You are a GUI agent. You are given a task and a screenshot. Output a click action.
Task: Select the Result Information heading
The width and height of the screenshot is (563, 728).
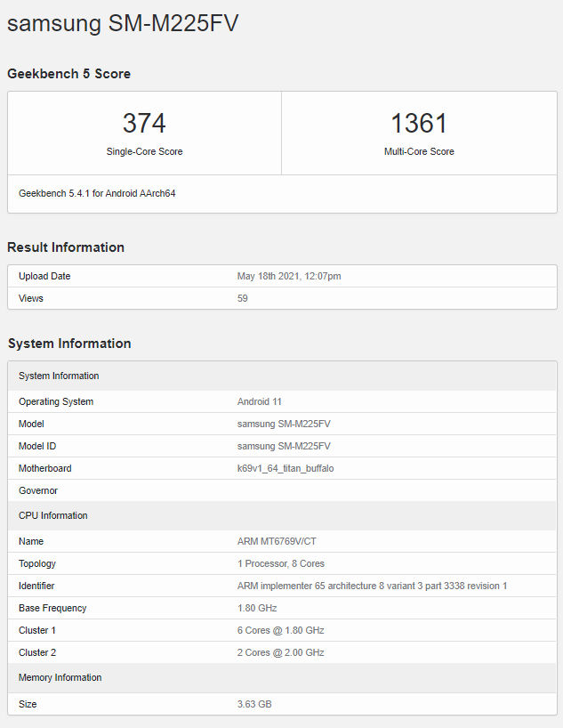tap(66, 247)
